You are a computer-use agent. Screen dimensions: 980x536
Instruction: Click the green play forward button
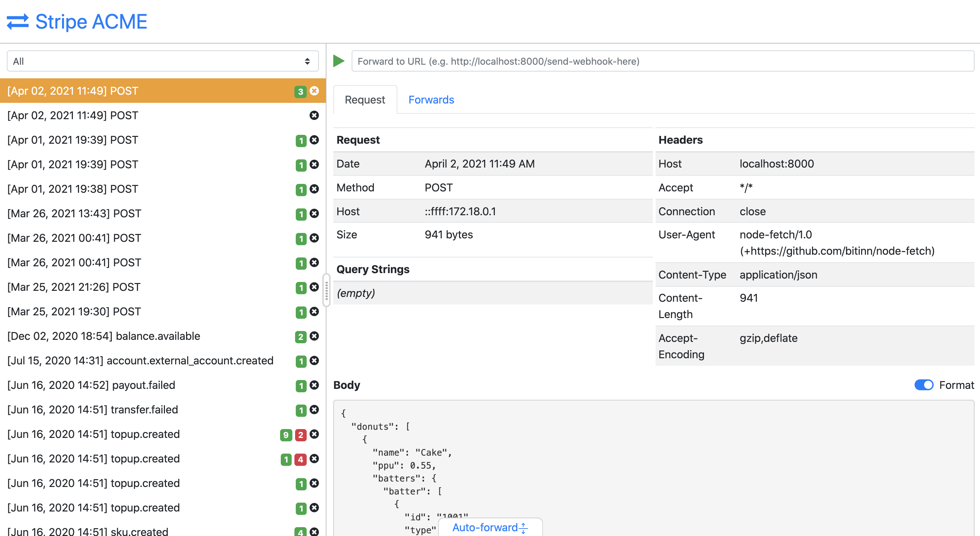(x=339, y=61)
